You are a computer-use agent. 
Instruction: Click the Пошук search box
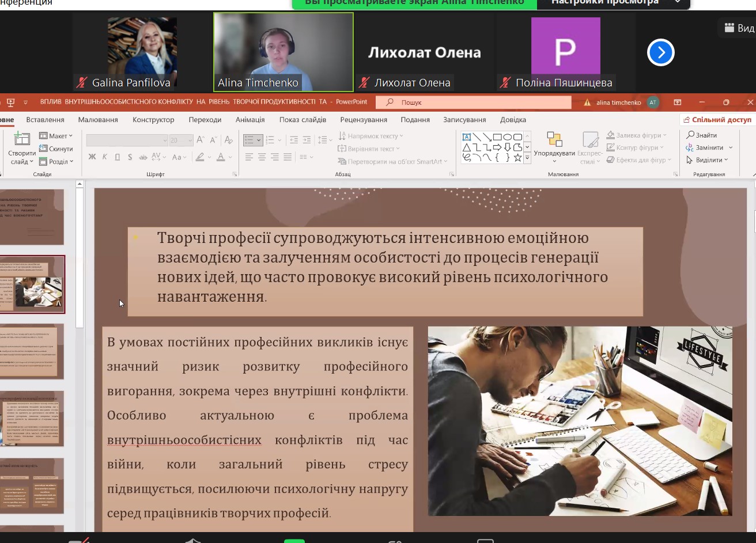pyautogui.click(x=474, y=102)
